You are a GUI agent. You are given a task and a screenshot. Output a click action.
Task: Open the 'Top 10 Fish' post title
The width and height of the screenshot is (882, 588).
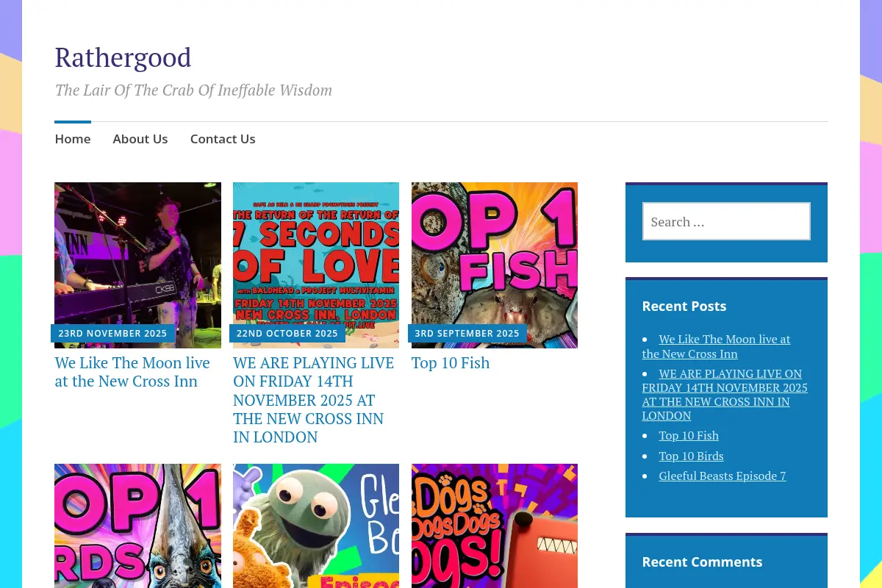pos(451,363)
